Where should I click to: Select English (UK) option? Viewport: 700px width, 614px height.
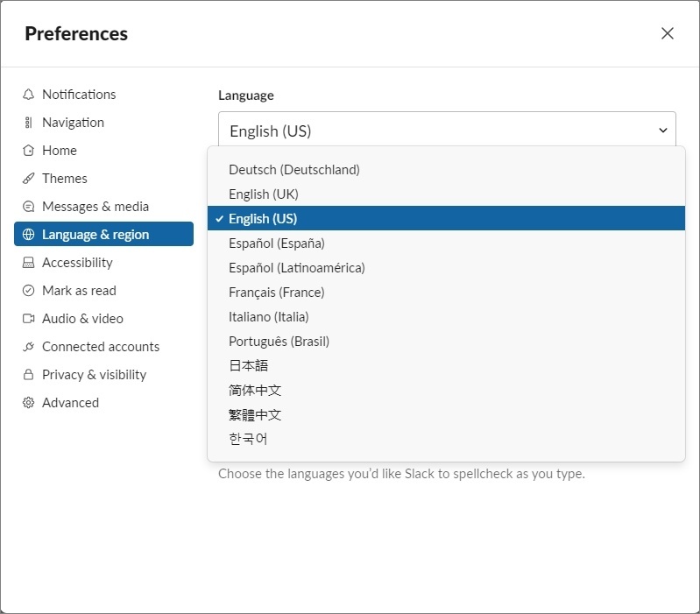pos(446,194)
